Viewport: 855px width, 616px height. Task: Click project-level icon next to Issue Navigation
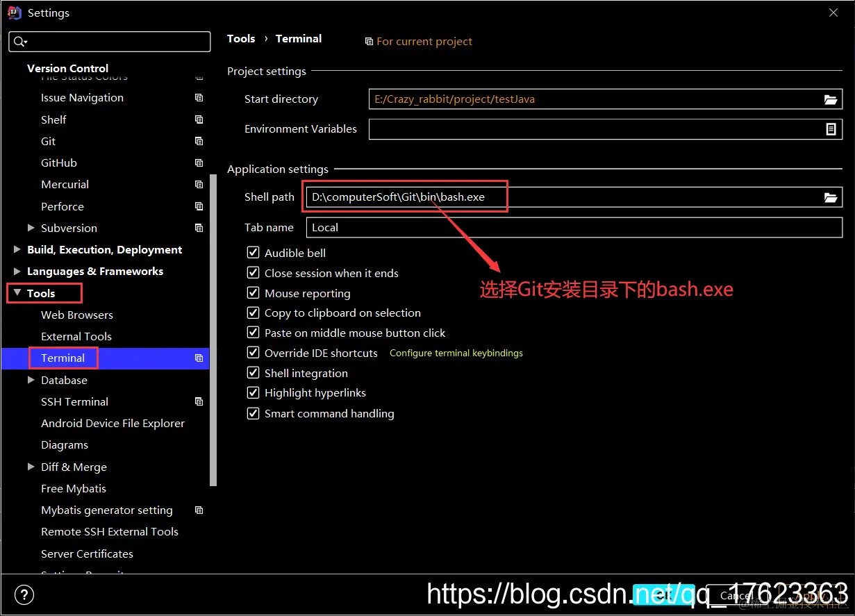click(199, 98)
